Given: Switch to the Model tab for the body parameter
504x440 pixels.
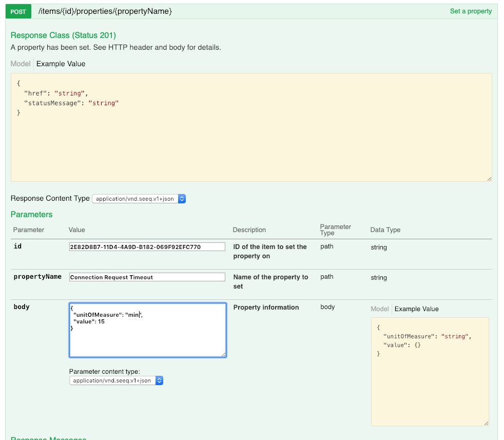Looking at the screenshot, I should (x=380, y=309).
